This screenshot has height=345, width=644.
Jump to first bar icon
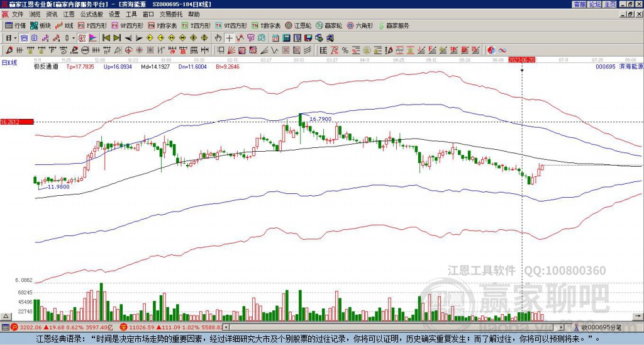[106, 38]
